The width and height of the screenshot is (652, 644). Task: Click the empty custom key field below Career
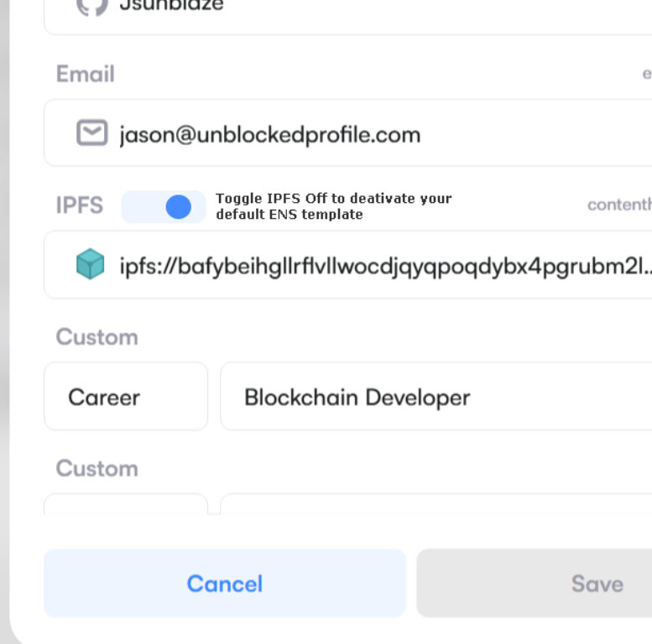pyautogui.click(x=126, y=504)
